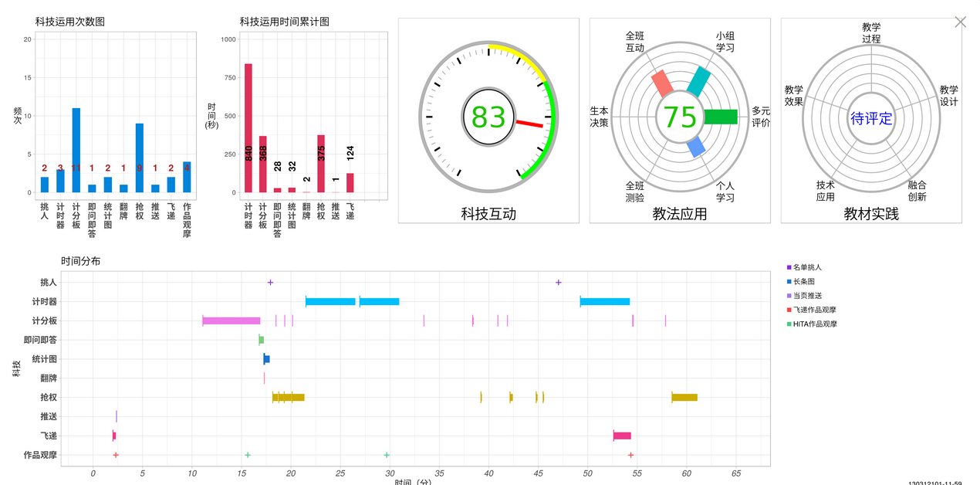The image size is (980, 485).
Task: Click the 375-second 抢权 bar
Action: pyautogui.click(x=321, y=164)
